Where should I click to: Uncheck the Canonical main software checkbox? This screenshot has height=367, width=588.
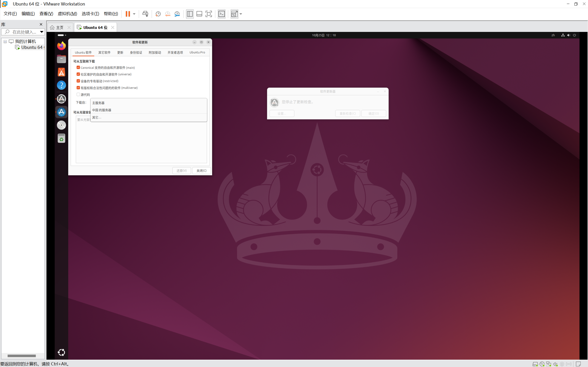pyautogui.click(x=78, y=67)
